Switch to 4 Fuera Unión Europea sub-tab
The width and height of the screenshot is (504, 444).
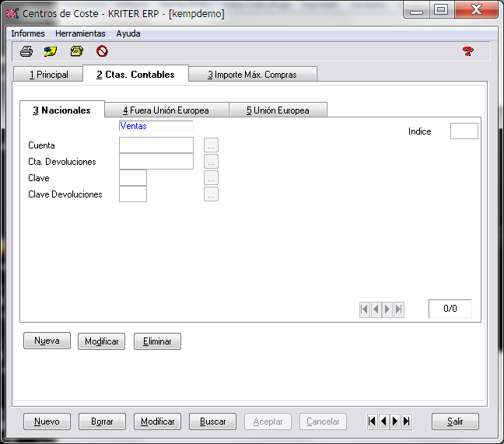click(166, 110)
